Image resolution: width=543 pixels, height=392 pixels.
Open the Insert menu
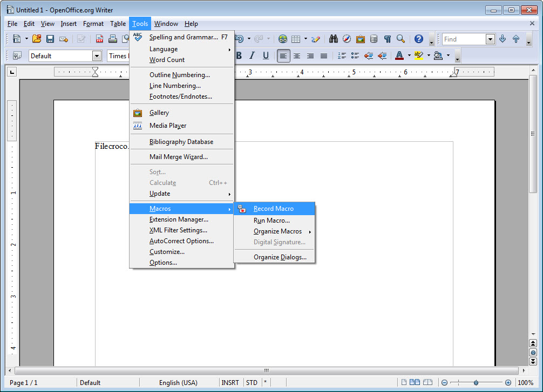coord(69,24)
